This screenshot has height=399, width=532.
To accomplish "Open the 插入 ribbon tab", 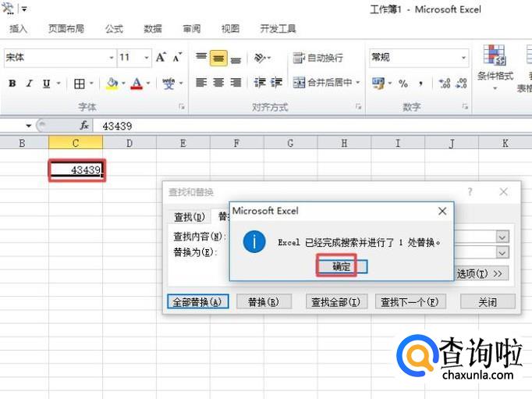I will [18, 29].
